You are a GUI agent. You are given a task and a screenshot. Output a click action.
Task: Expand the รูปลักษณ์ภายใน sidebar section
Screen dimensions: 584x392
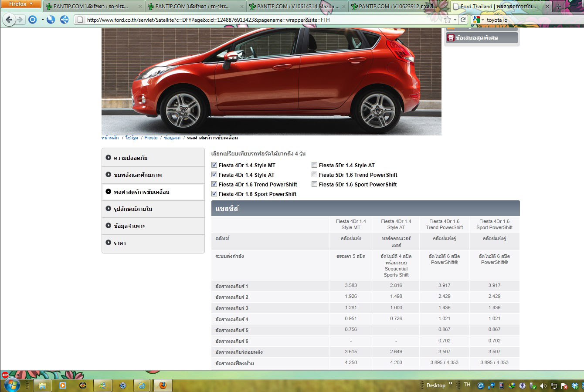[153, 209]
